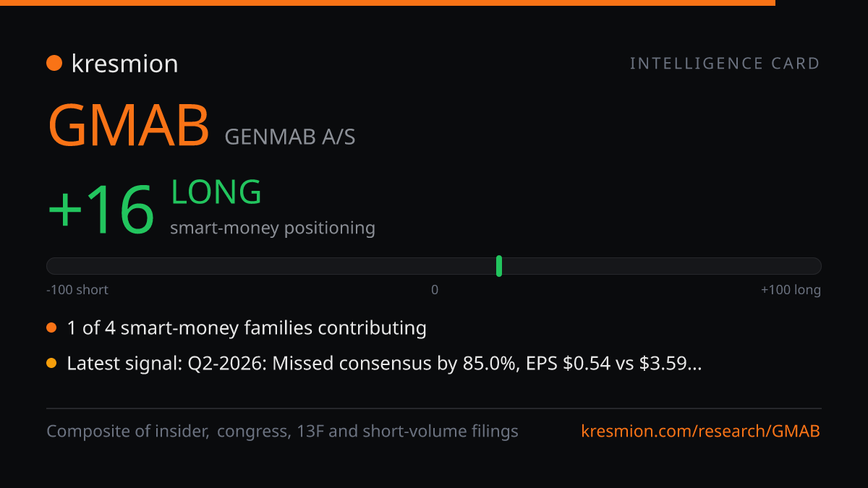Open the kresmion.com/research/GMAB link
Screen dimensions: 868x488
click(x=701, y=432)
